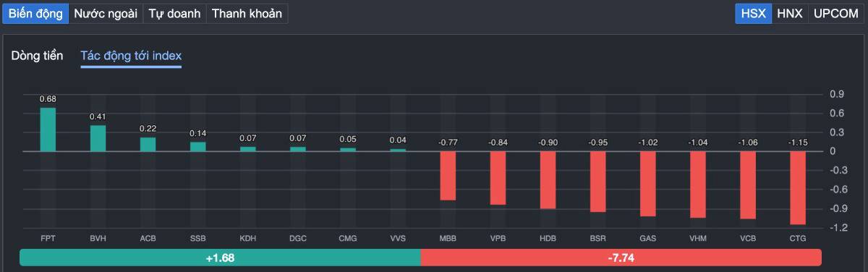Click the GAS ticker label

click(647, 238)
